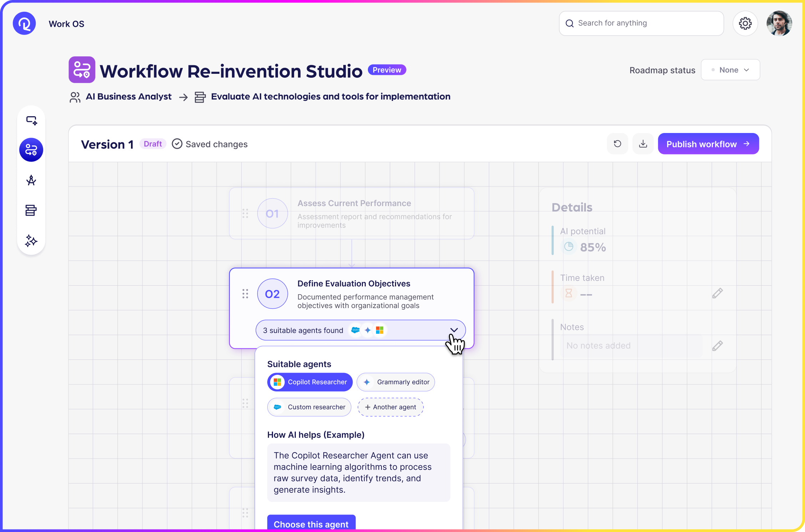
Task: Click the AI Business Analyst breadcrumb
Action: coord(128,97)
